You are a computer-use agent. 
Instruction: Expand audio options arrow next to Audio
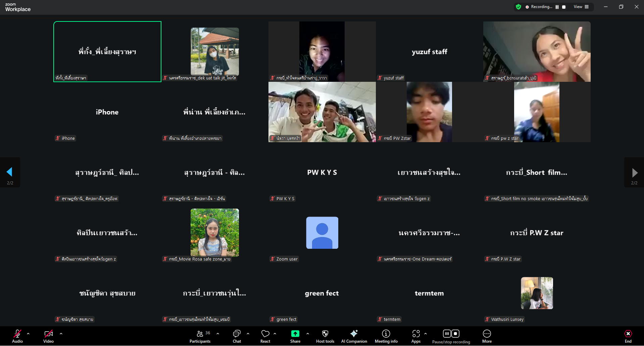coord(28,334)
